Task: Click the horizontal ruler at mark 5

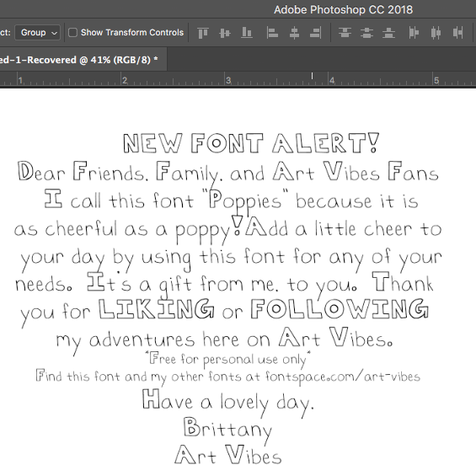Action: point(436,81)
